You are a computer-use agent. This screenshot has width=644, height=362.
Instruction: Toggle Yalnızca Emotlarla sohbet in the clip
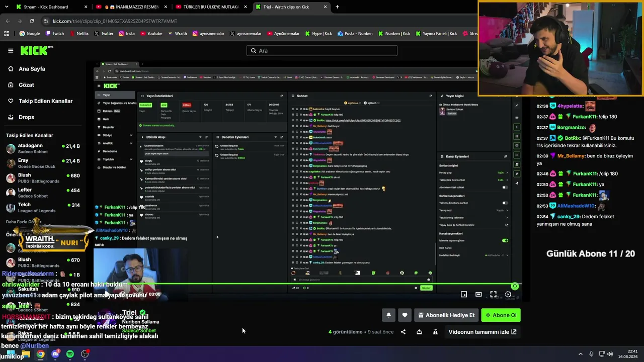(x=505, y=203)
